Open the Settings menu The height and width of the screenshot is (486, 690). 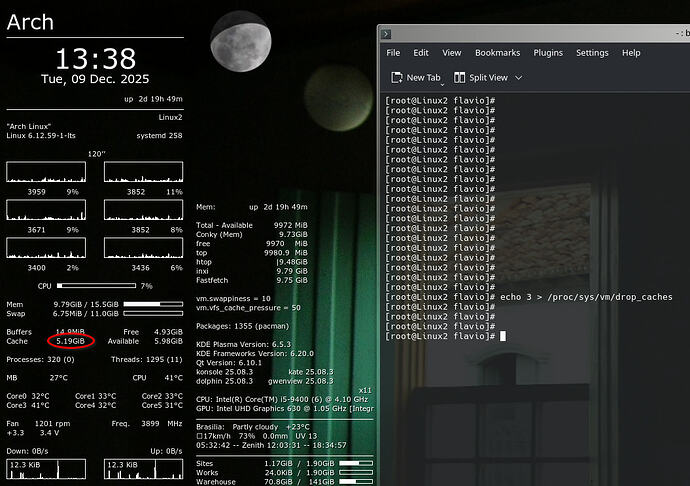(592, 53)
